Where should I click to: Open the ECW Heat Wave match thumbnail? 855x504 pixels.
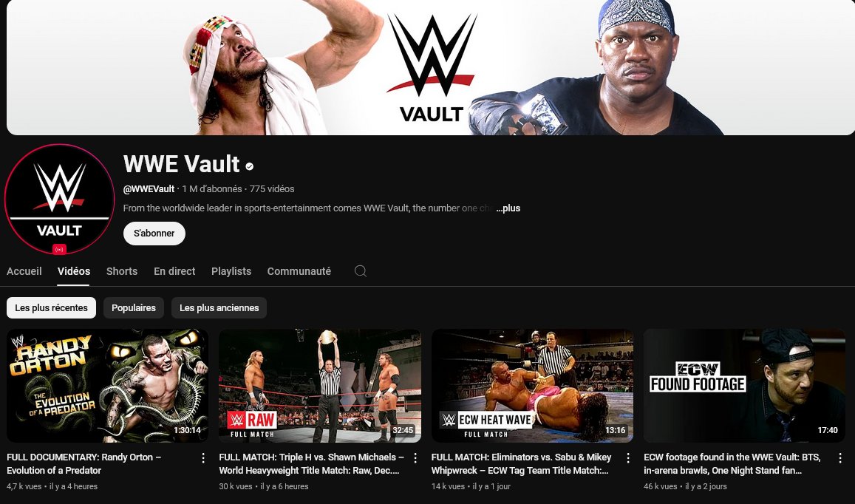point(532,386)
